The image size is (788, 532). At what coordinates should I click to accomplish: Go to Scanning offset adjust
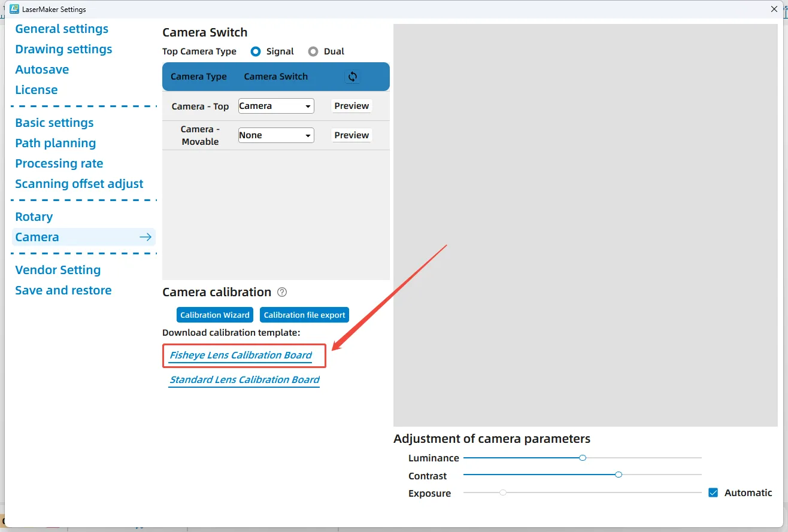pyautogui.click(x=79, y=184)
